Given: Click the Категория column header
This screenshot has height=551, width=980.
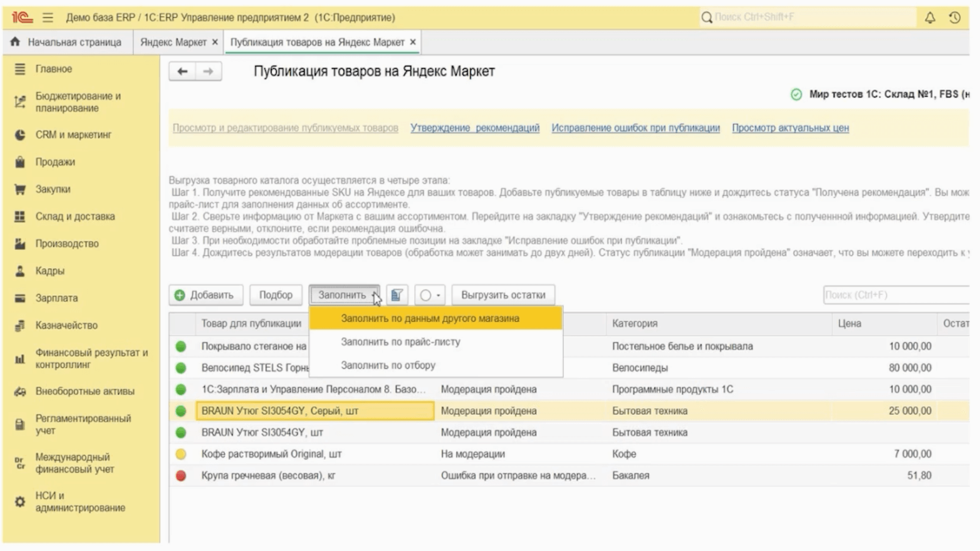Looking at the screenshot, I should tap(719, 324).
